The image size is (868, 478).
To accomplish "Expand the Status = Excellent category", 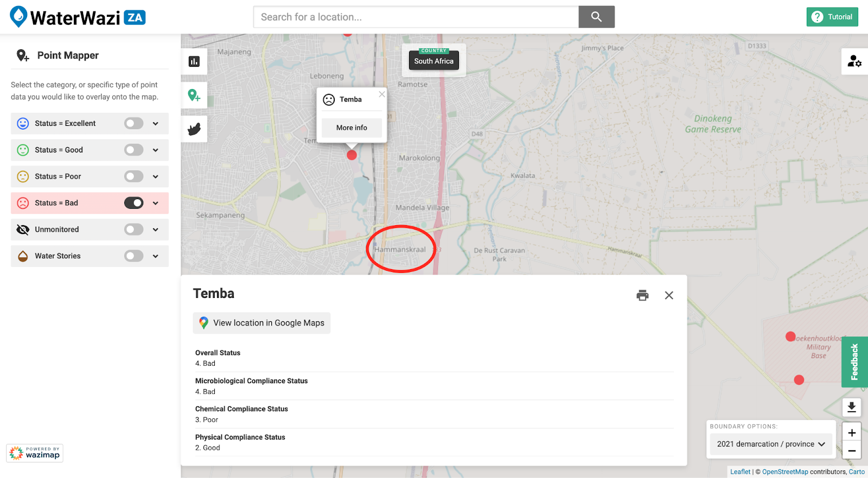I will 156,124.
